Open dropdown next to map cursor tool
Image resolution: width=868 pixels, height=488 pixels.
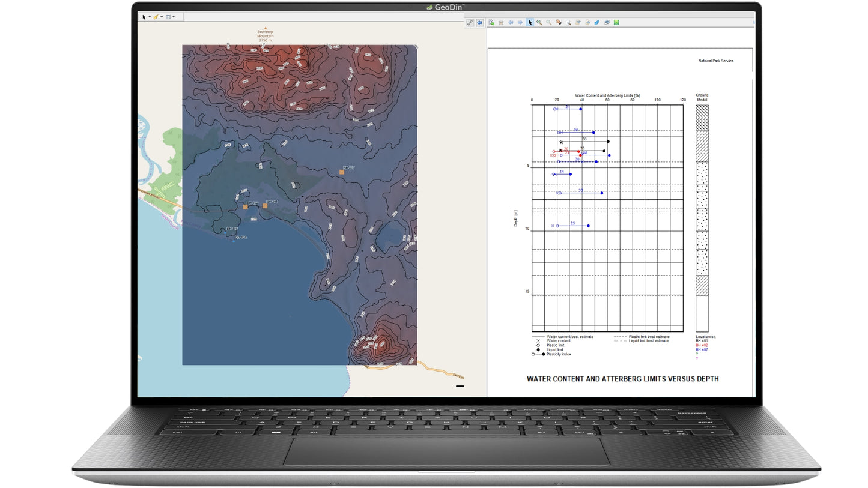coord(150,17)
